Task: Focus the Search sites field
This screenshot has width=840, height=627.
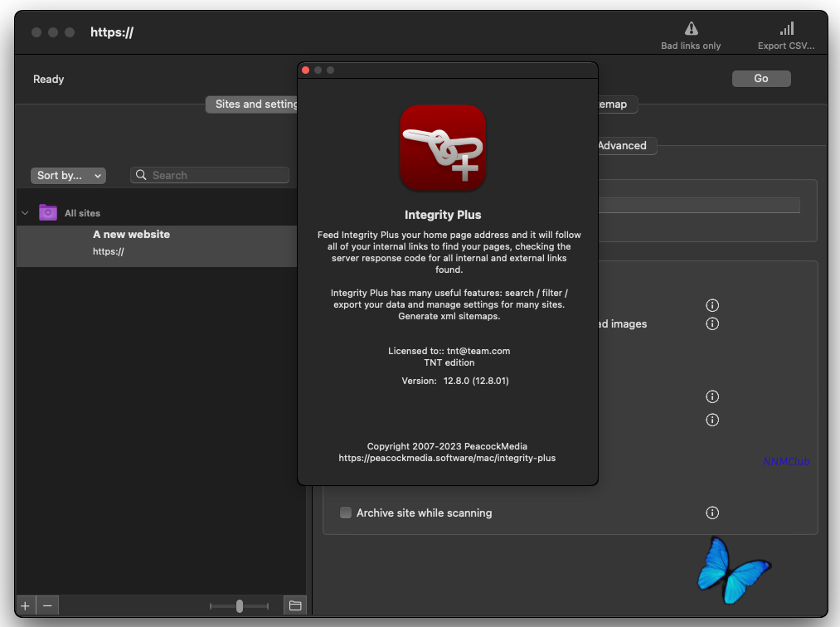Action: (210, 175)
